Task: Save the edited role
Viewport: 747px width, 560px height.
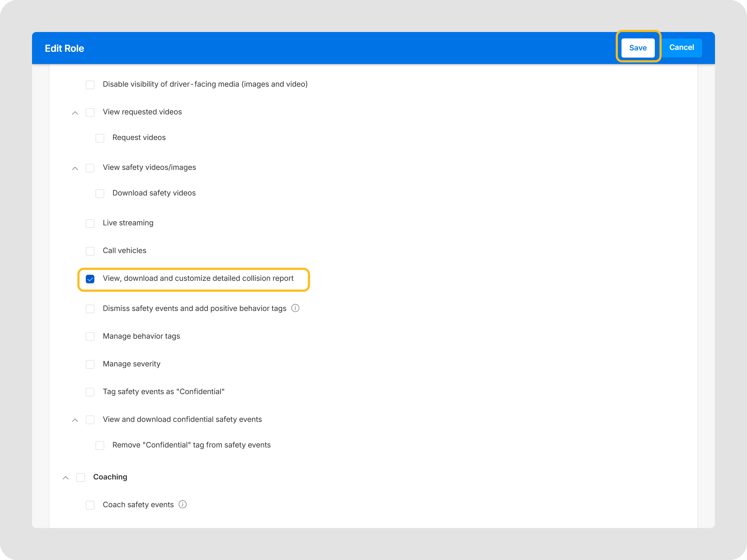Action: tap(638, 47)
